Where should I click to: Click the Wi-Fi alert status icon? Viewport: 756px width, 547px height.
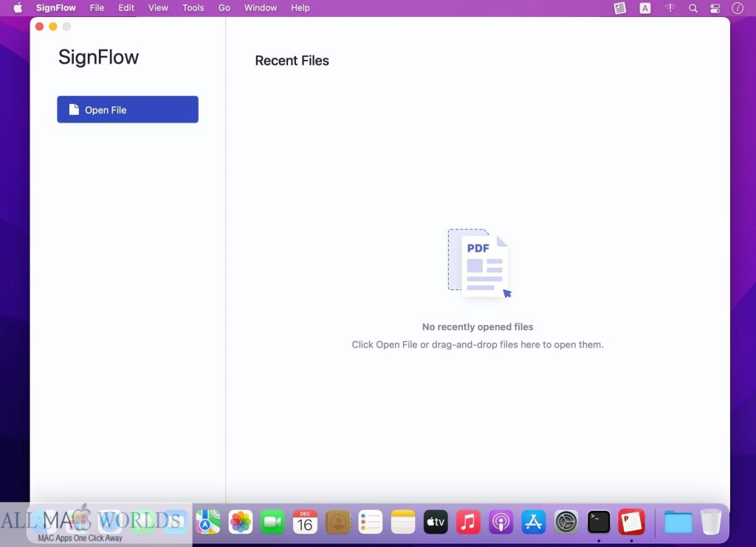pos(670,7)
